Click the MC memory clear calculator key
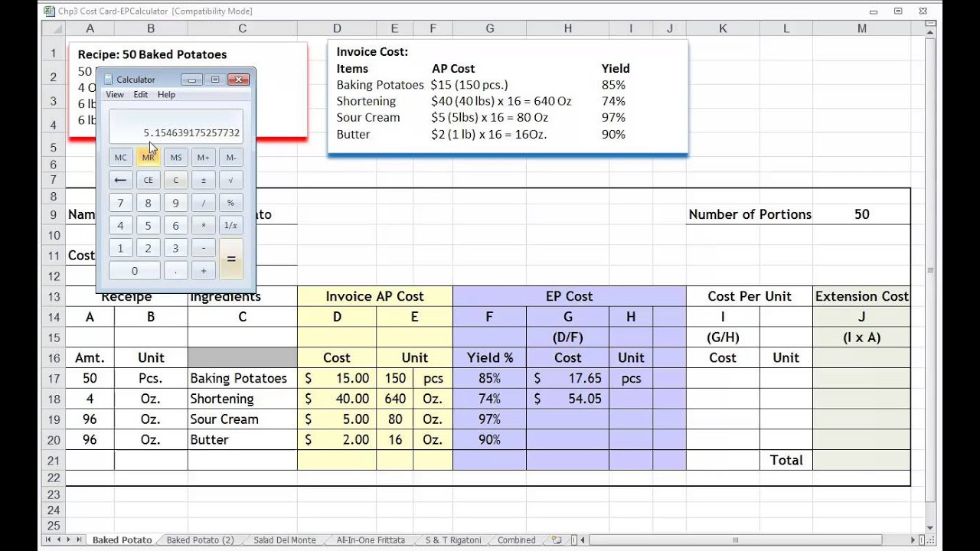The height and width of the screenshot is (551, 980). point(120,158)
